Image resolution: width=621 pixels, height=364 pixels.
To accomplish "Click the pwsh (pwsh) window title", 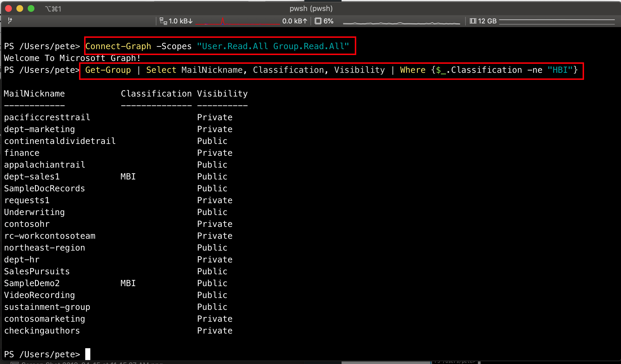I will [311, 8].
